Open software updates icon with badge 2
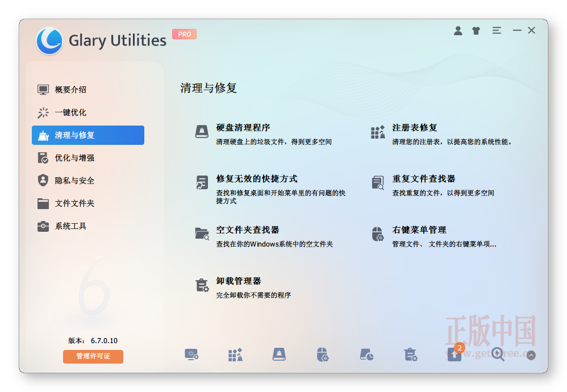 [455, 353]
